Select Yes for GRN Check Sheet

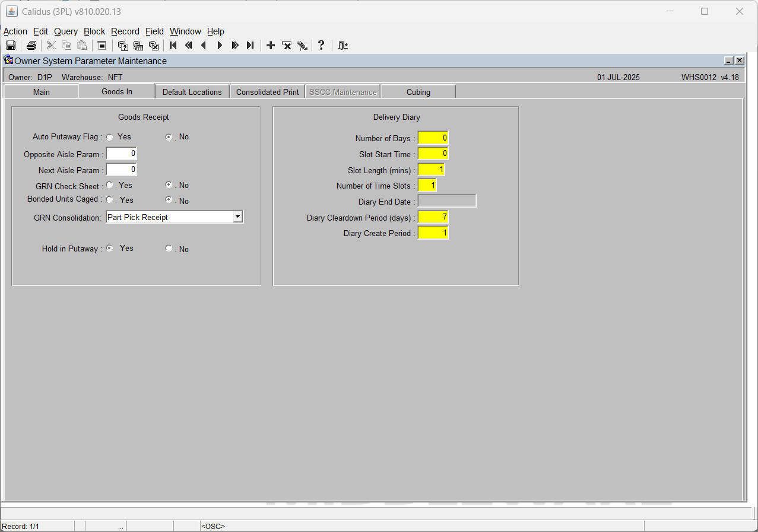point(110,185)
